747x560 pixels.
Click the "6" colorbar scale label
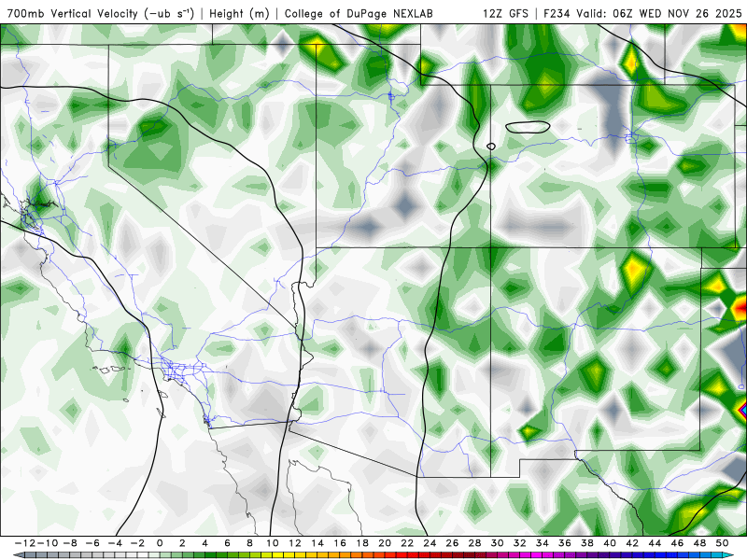tap(227, 543)
